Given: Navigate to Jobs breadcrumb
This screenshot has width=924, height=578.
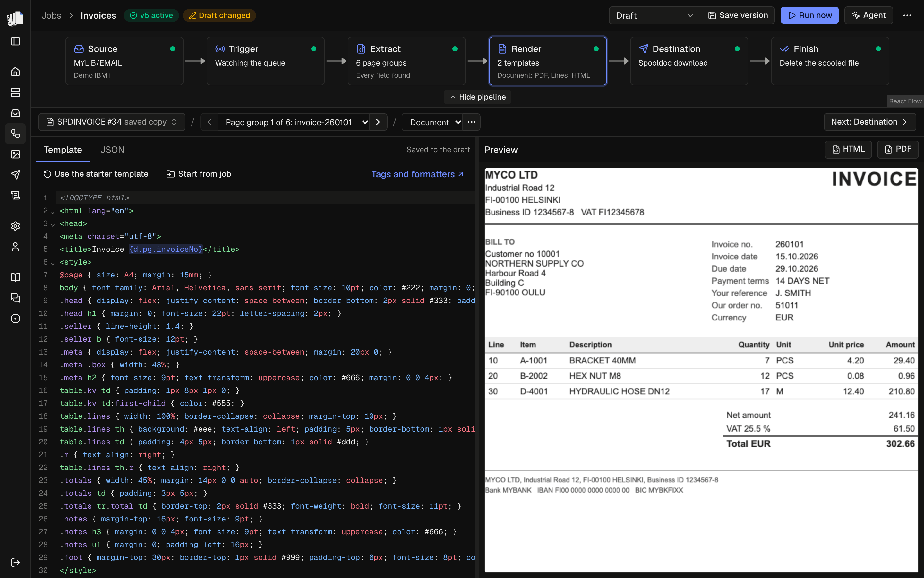Looking at the screenshot, I should coord(51,15).
